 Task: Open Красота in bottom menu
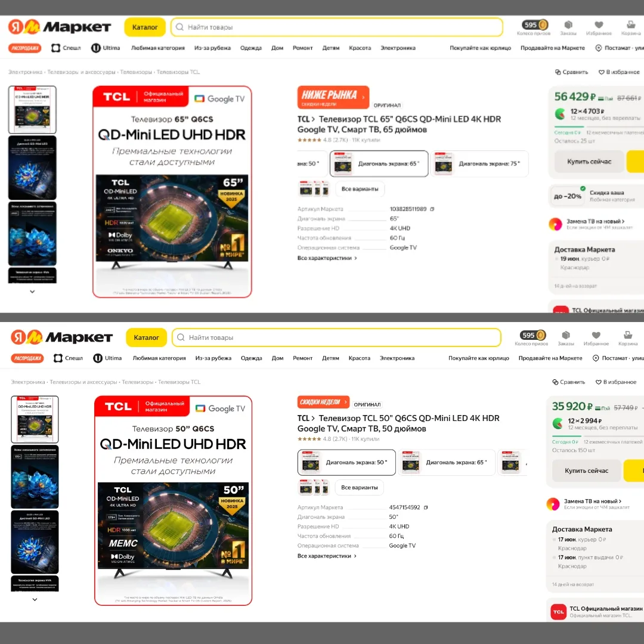[360, 358]
